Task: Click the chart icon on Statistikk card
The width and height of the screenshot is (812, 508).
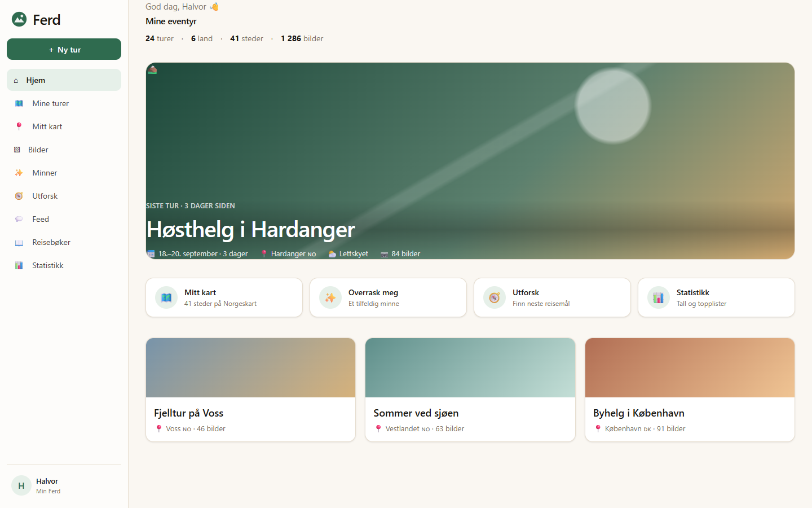Action: (659, 297)
